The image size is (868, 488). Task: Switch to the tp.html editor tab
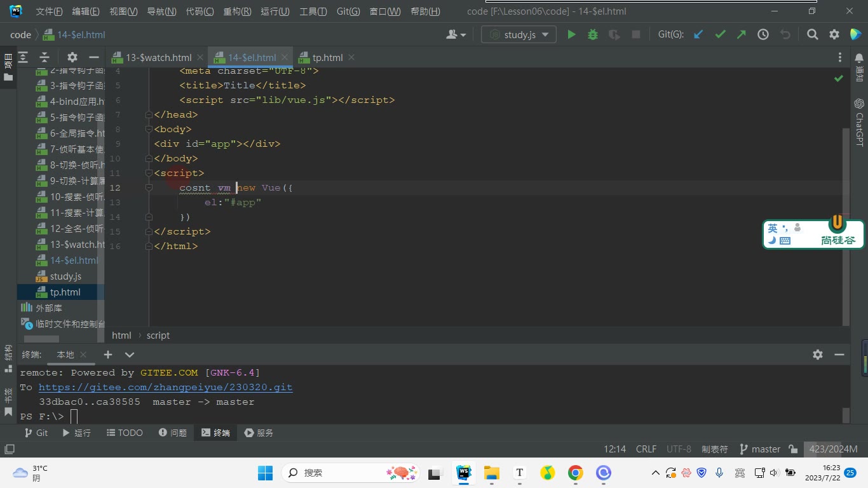pos(327,57)
